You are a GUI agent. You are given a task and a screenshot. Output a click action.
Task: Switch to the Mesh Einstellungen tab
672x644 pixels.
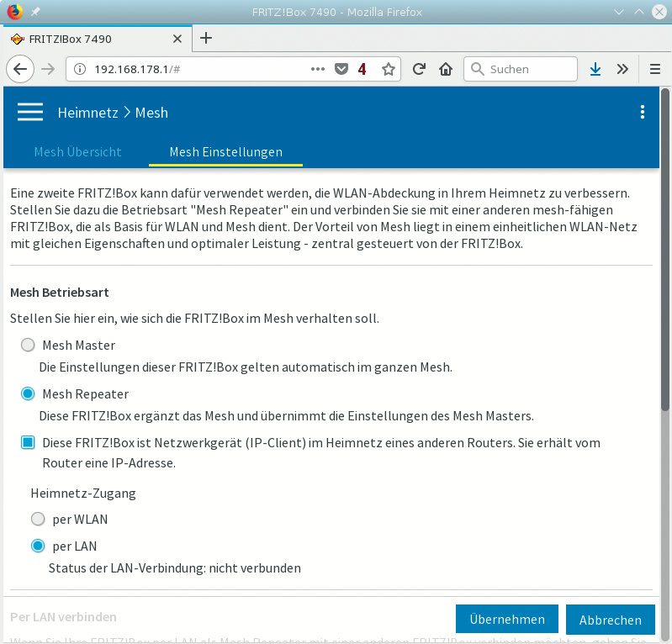(226, 152)
